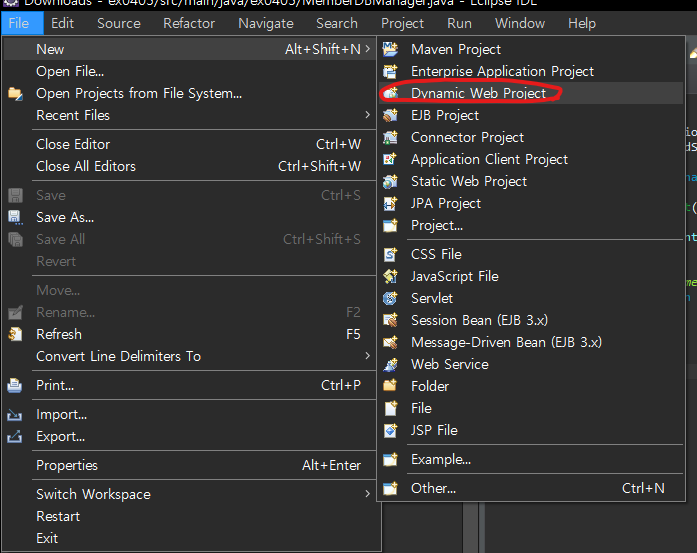Click the new Folder icon
The image size is (697, 553).
click(x=390, y=386)
